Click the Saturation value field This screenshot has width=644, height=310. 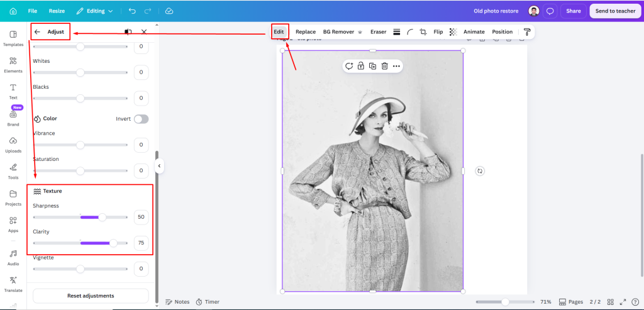coord(142,170)
